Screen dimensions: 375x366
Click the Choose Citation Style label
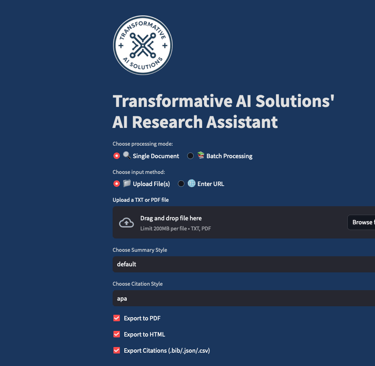[138, 284]
